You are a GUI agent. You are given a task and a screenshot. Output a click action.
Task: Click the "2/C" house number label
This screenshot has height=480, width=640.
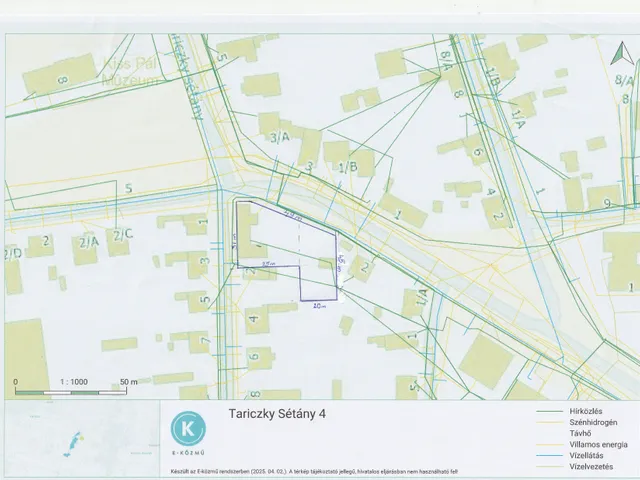click(123, 235)
